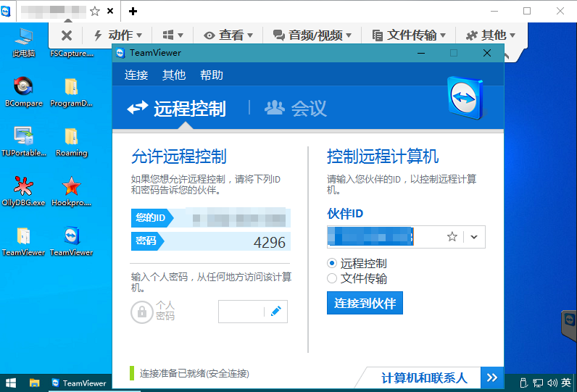Viewport: 577px width, 392px height.
Task: Select Roaming folder on desktop
Action: coord(71,141)
